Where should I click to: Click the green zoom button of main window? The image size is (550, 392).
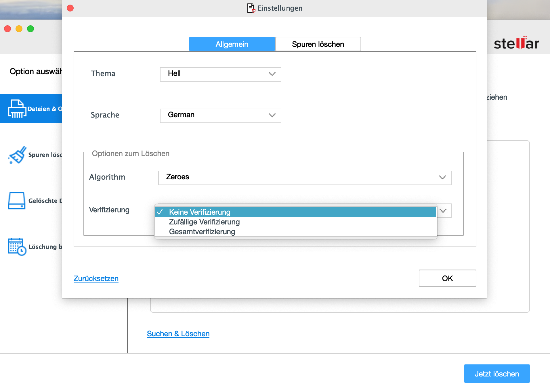click(x=30, y=29)
